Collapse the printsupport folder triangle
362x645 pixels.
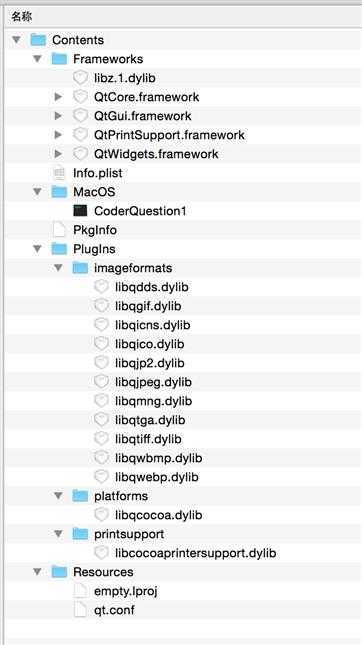coord(58,534)
